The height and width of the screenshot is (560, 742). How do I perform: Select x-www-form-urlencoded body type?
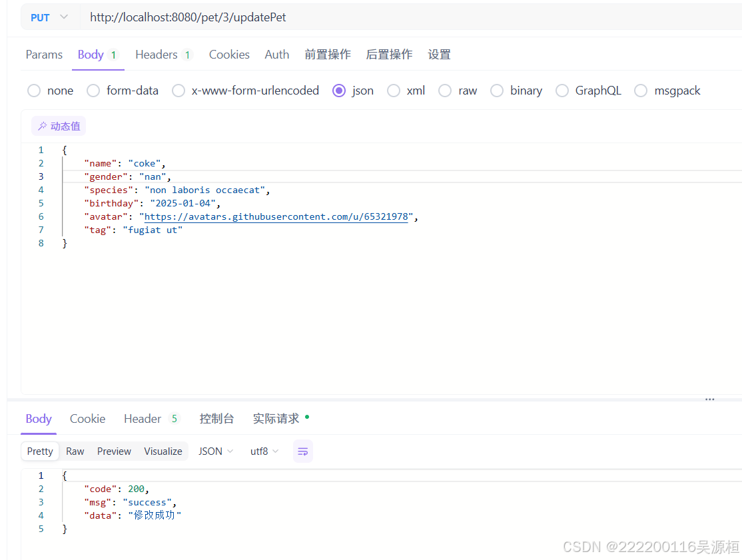tap(245, 91)
